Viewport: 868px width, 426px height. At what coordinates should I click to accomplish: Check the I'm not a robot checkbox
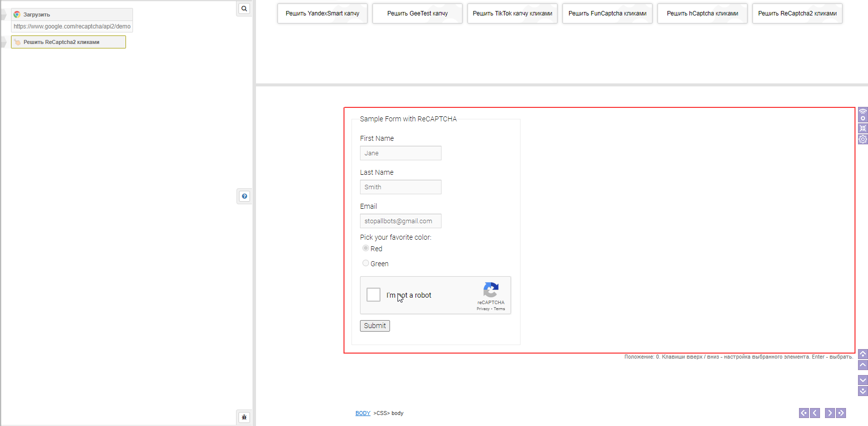(x=373, y=295)
